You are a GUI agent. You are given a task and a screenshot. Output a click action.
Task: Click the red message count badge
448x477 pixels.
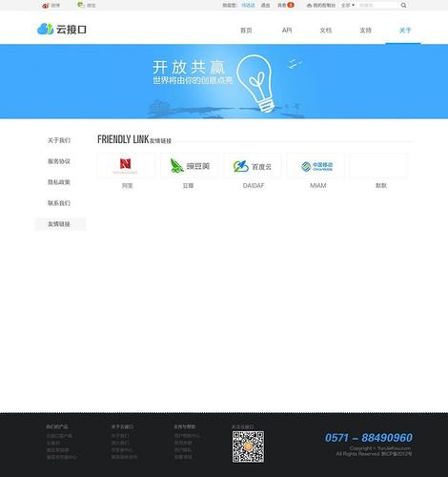[x=291, y=5]
